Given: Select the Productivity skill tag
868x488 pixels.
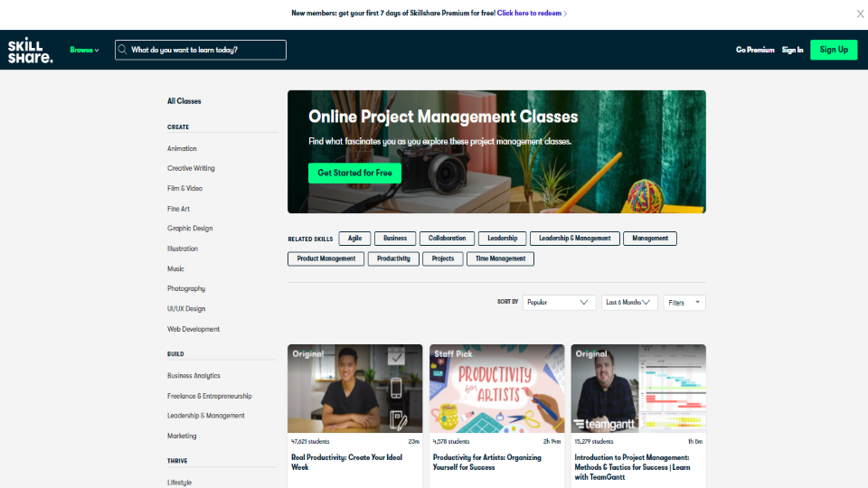Looking at the screenshot, I should (393, 259).
